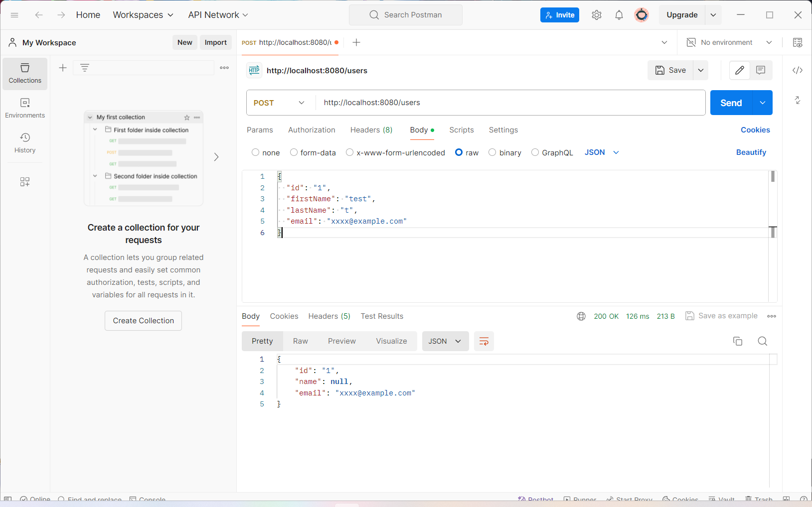Open the Environments sidebar panel
The width and height of the screenshot is (812, 507).
pos(25,109)
